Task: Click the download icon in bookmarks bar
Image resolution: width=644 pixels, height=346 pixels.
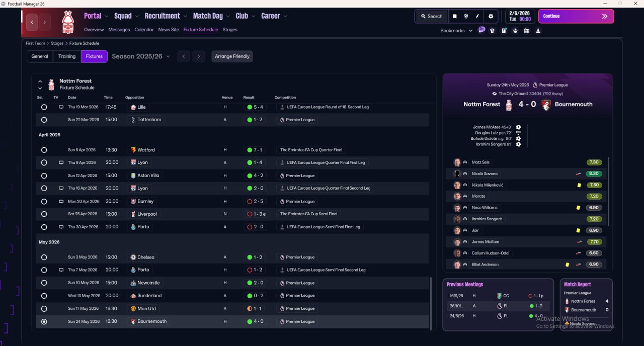Action: [x=538, y=31]
